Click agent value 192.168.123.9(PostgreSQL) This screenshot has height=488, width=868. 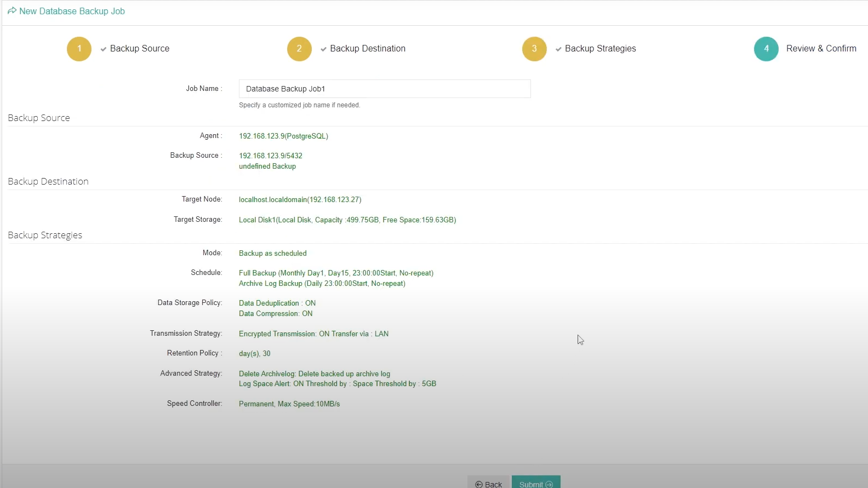[283, 136]
